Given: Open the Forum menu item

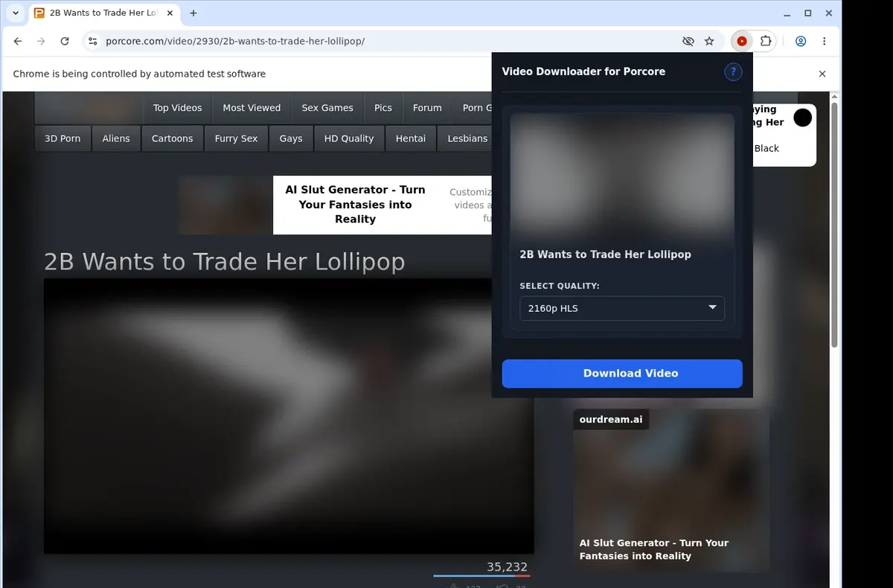Looking at the screenshot, I should coord(427,108).
